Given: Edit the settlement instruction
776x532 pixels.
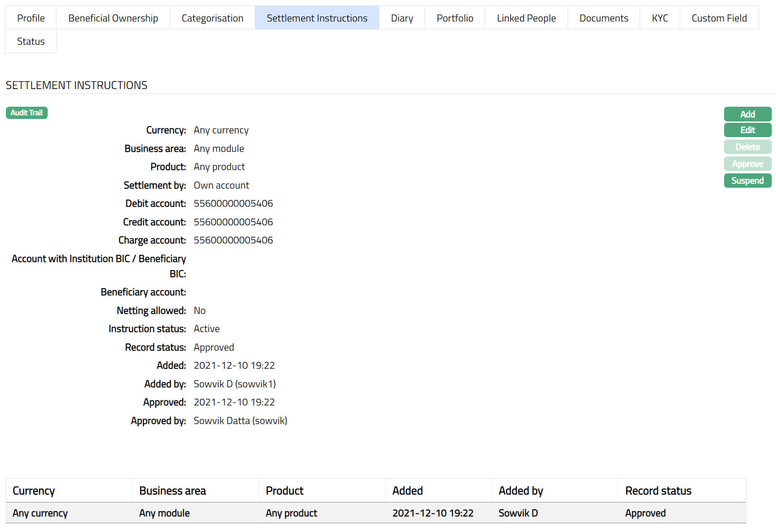Looking at the screenshot, I should (747, 130).
